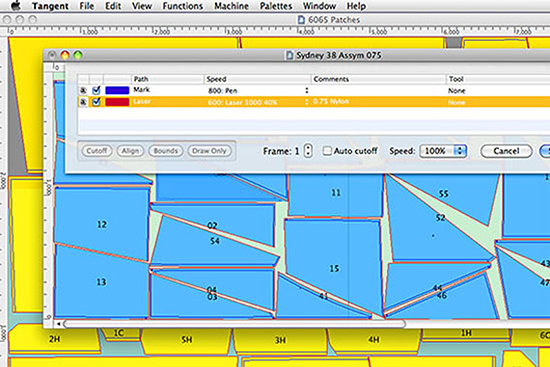Screen dimensions: 550x367
Task: Open the Functions menu
Action: 182,6
